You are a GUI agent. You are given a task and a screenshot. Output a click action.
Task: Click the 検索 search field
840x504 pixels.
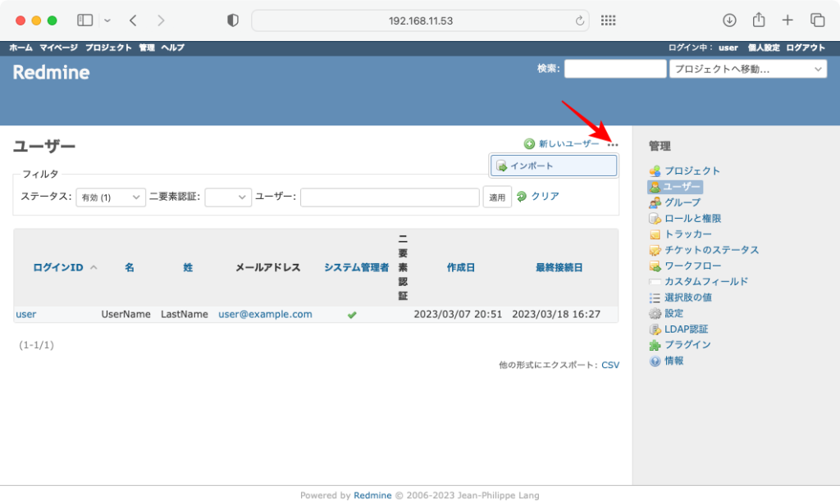pyautogui.click(x=615, y=69)
